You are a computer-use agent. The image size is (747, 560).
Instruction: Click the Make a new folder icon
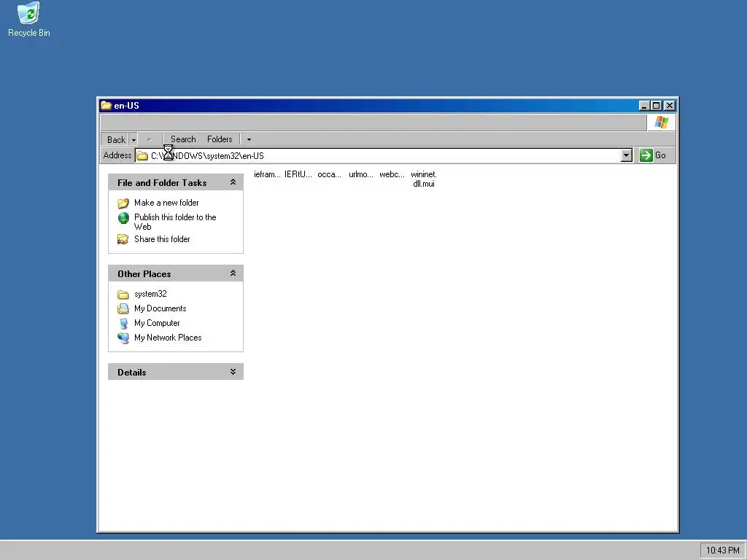123,203
